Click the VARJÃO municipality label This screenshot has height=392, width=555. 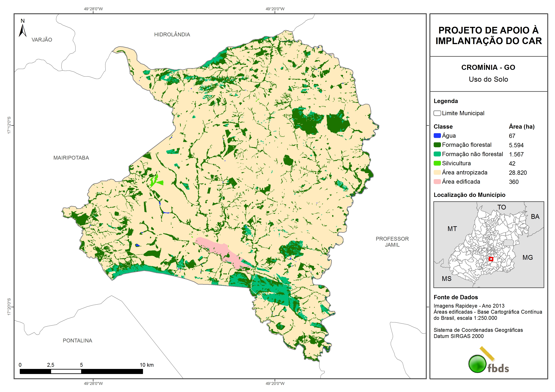click(42, 40)
